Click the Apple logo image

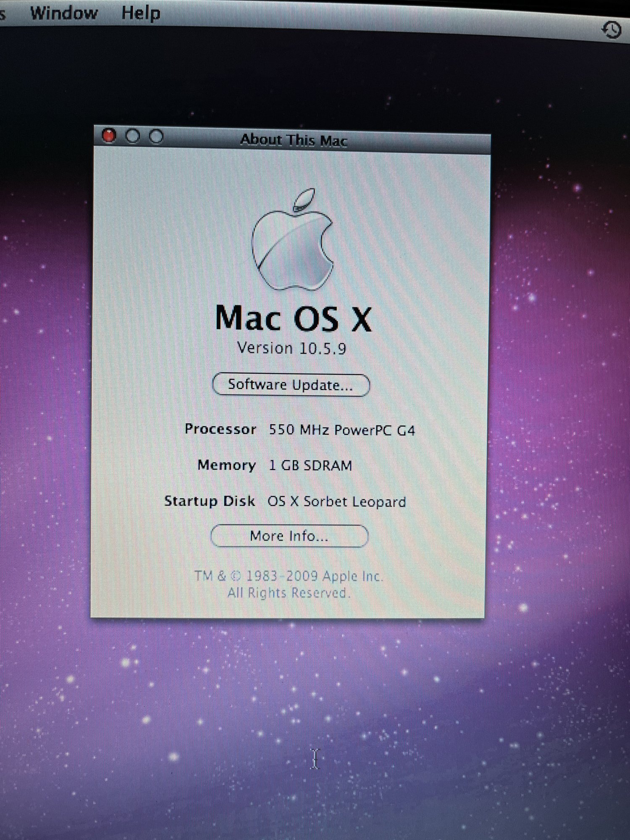[293, 239]
